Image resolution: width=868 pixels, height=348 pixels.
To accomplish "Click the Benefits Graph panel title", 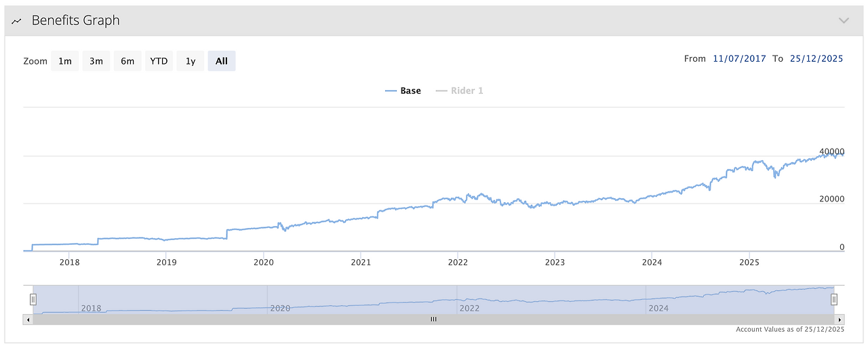I will point(75,20).
